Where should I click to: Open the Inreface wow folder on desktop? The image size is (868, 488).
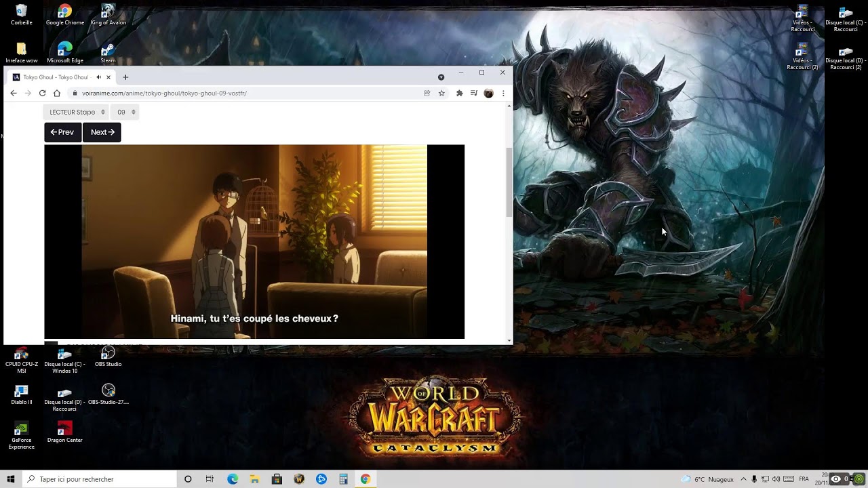(21, 53)
